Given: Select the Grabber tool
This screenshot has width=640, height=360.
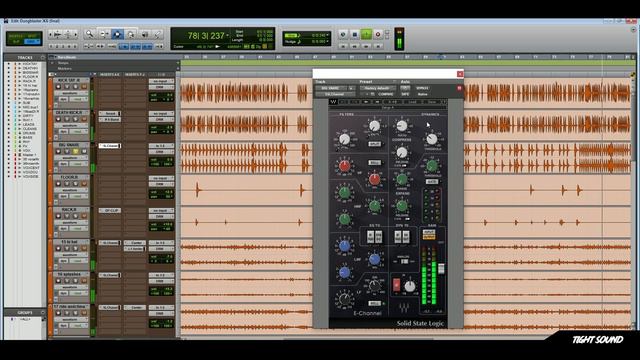Looking at the screenshot, I should click(131, 34).
